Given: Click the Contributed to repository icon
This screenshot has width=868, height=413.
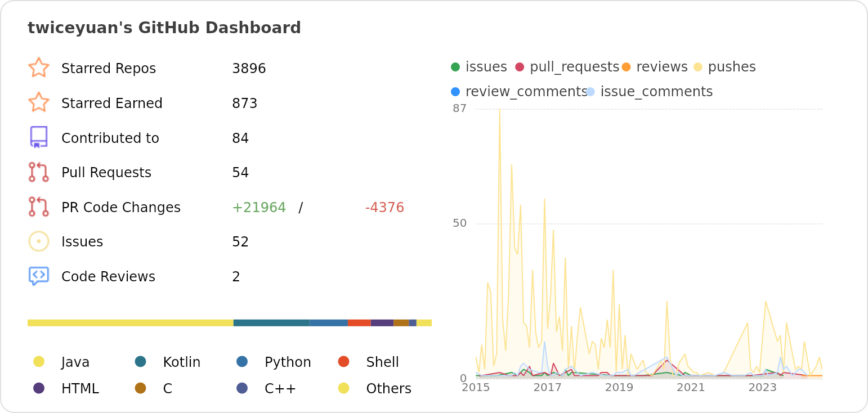Looking at the screenshot, I should pyautogui.click(x=39, y=137).
